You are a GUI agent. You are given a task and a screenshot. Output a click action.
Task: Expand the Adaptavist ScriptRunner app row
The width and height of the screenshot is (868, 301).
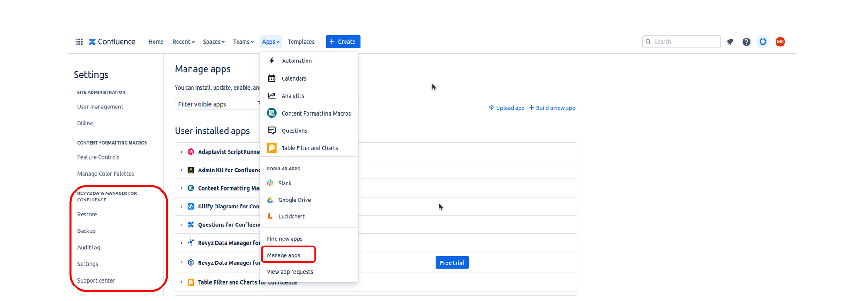tap(182, 152)
